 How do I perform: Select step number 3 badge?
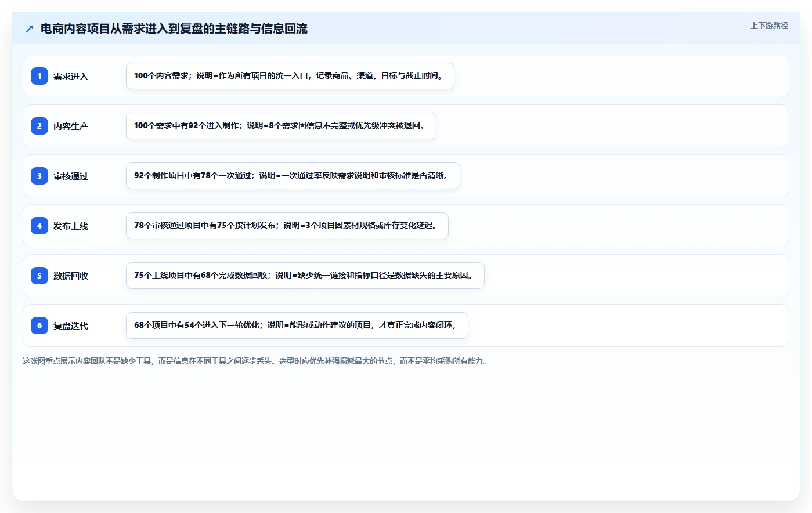pos(39,176)
